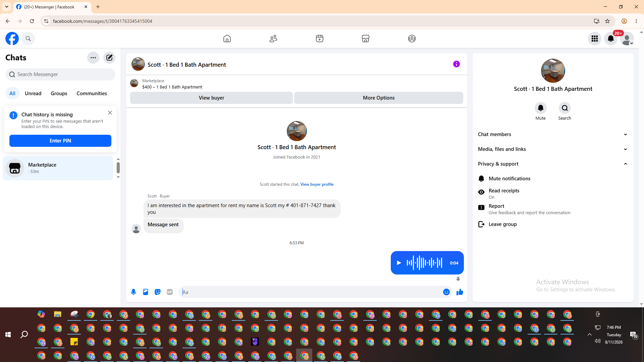The width and height of the screenshot is (644, 362).
Task: Click the Facebook search magnifier icon
Action: [x=28, y=39]
